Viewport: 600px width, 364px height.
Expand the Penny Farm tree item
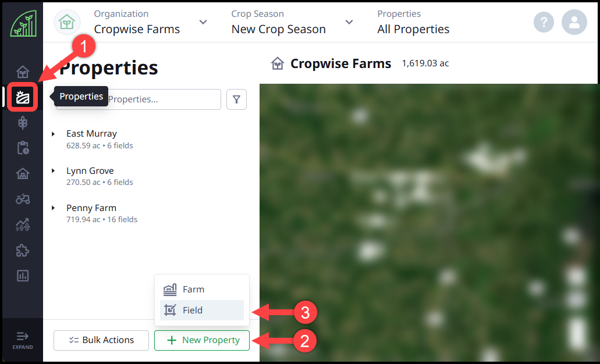pos(54,208)
